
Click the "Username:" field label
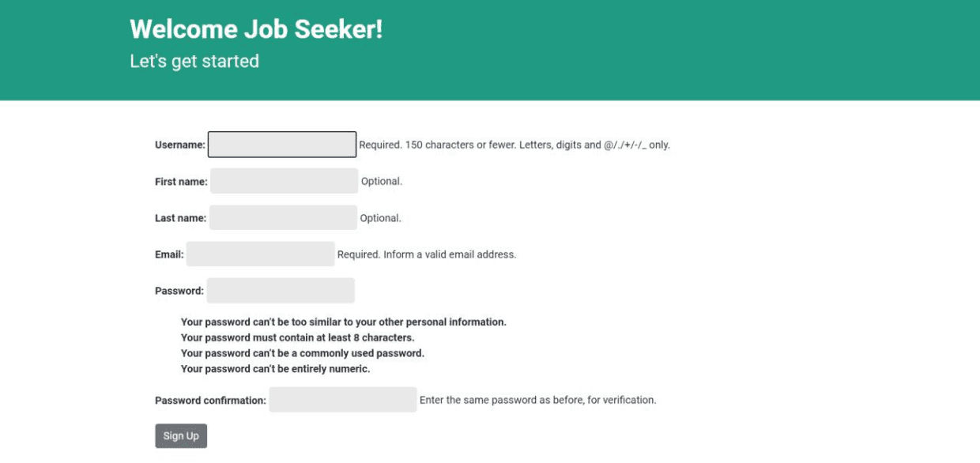pos(180,145)
